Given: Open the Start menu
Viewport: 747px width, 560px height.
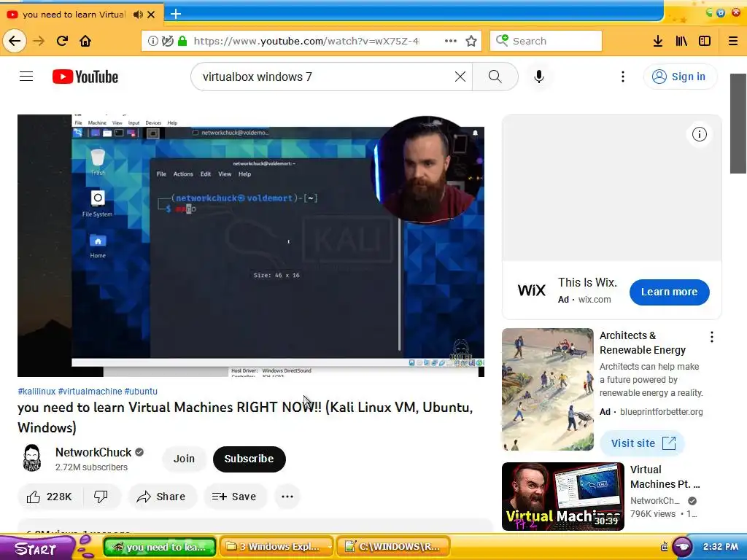Looking at the screenshot, I should [x=36, y=548].
